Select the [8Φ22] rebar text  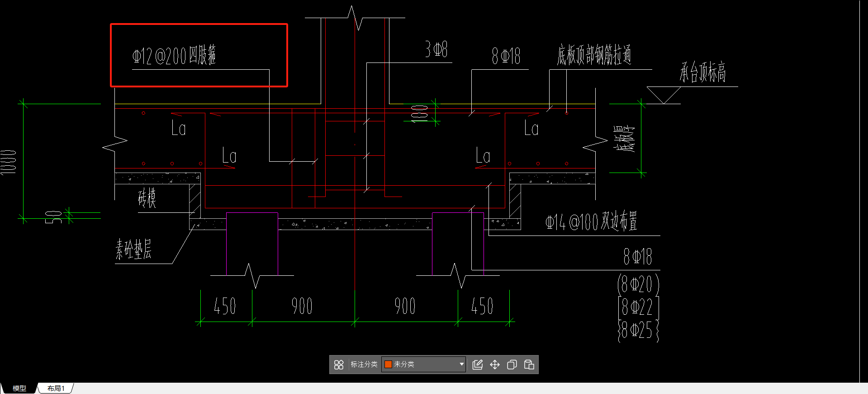coord(638,307)
